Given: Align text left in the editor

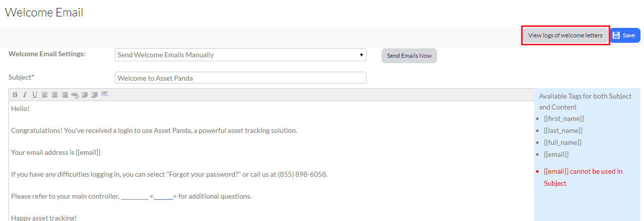Looking at the screenshot, I should point(45,95).
